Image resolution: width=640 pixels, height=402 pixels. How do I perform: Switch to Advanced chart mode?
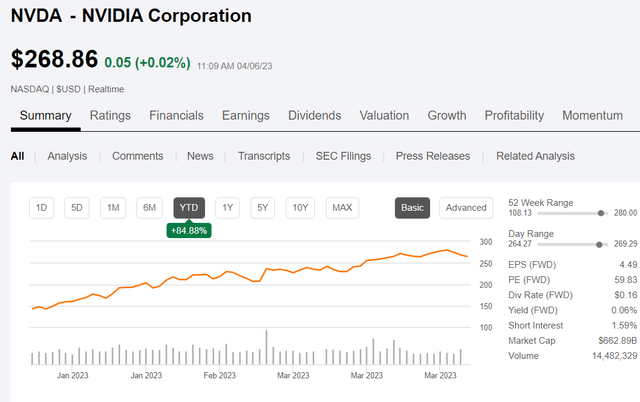466,208
